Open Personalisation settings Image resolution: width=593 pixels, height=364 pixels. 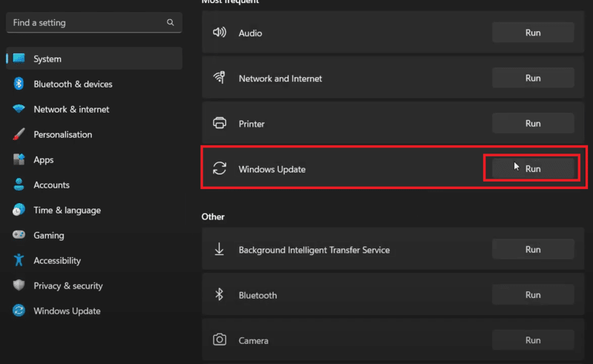[94, 134]
